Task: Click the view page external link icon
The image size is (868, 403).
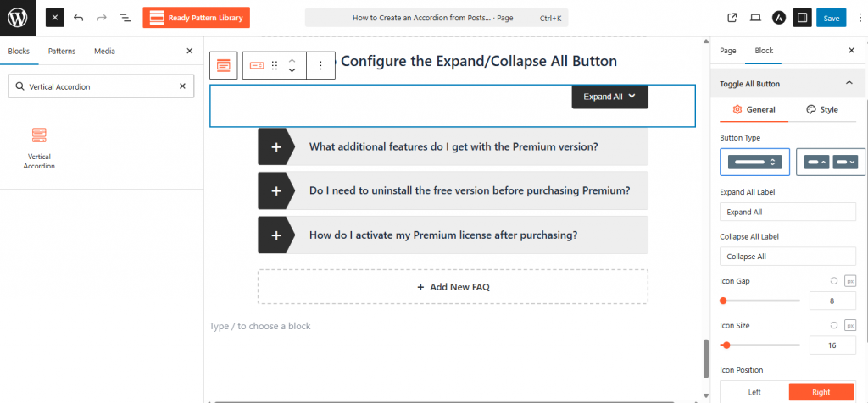Action: click(x=732, y=17)
